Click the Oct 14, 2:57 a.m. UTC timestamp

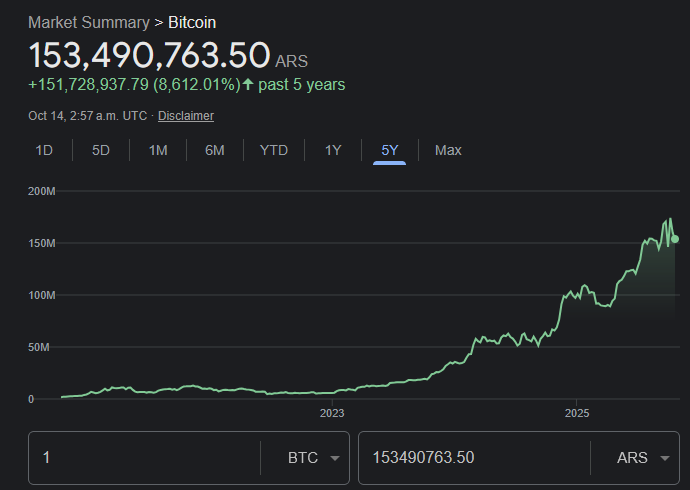click(88, 116)
